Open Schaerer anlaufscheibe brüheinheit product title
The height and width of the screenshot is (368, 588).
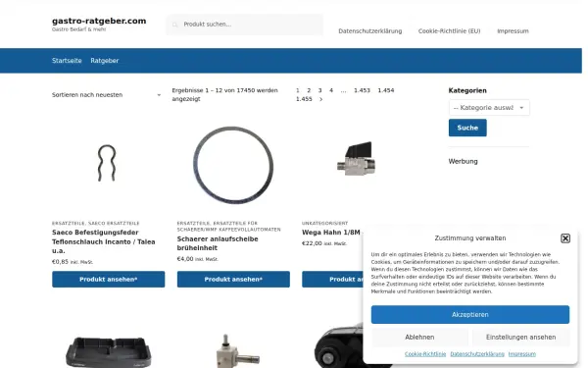tap(218, 243)
